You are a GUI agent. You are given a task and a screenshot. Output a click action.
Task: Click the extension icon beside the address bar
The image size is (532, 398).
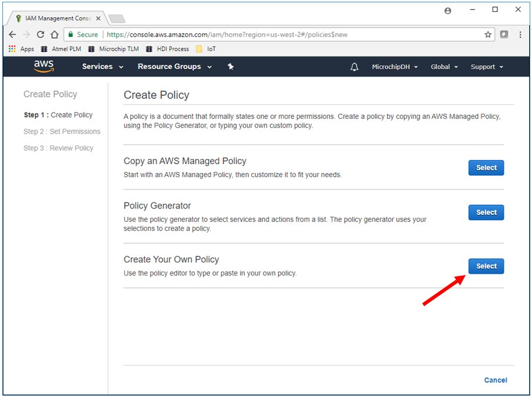(x=504, y=35)
